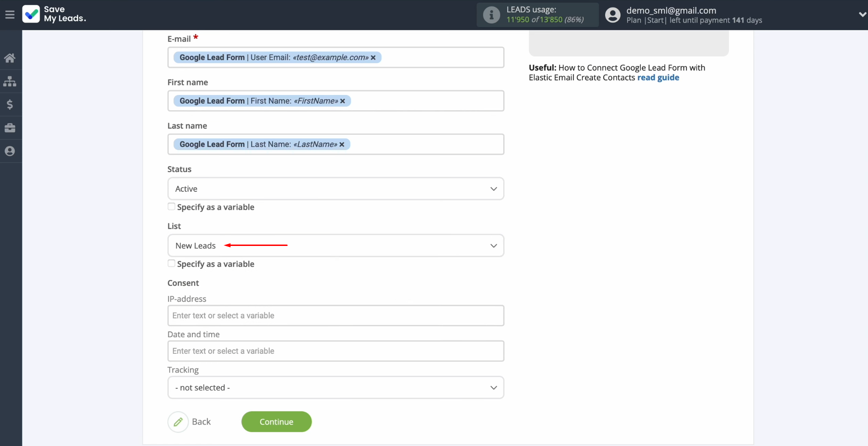The image size is (868, 446).
Task: Open the billing dollar icon
Action: [x=10, y=105]
